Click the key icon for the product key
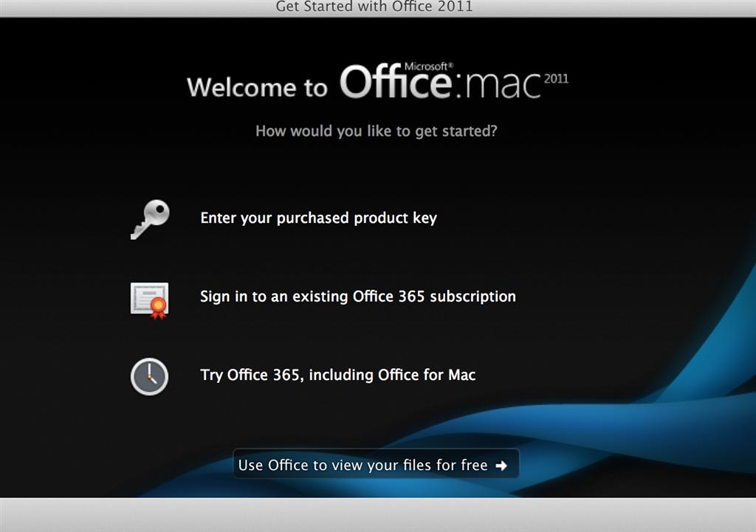Image resolution: width=756 pixels, height=532 pixels. click(x=150, y=219)
